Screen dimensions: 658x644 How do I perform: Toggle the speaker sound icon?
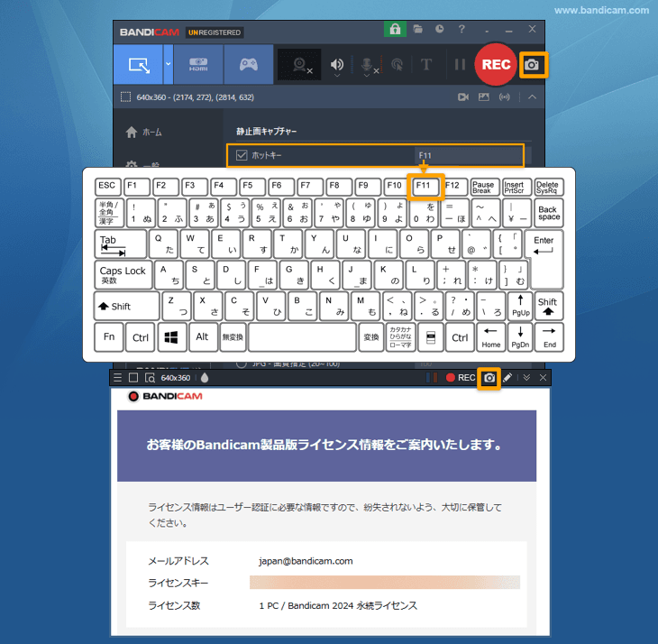pos(337,65)
